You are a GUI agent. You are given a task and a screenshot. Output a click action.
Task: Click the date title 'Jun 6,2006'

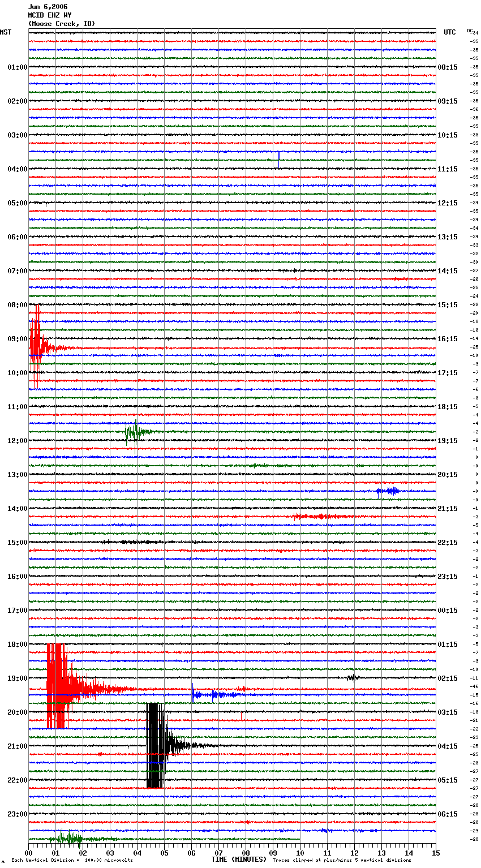point(48,7)
